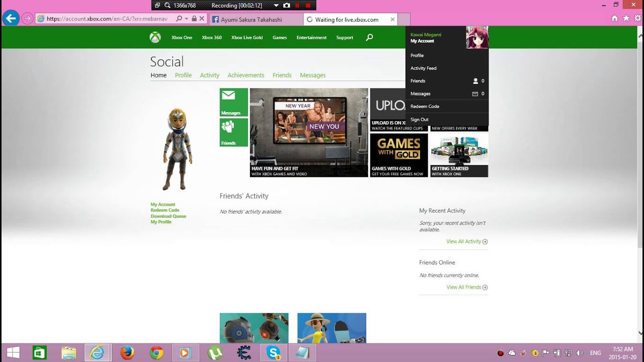Click the address bar lock icon
The image size is (644, 362).
pos(194,19)
